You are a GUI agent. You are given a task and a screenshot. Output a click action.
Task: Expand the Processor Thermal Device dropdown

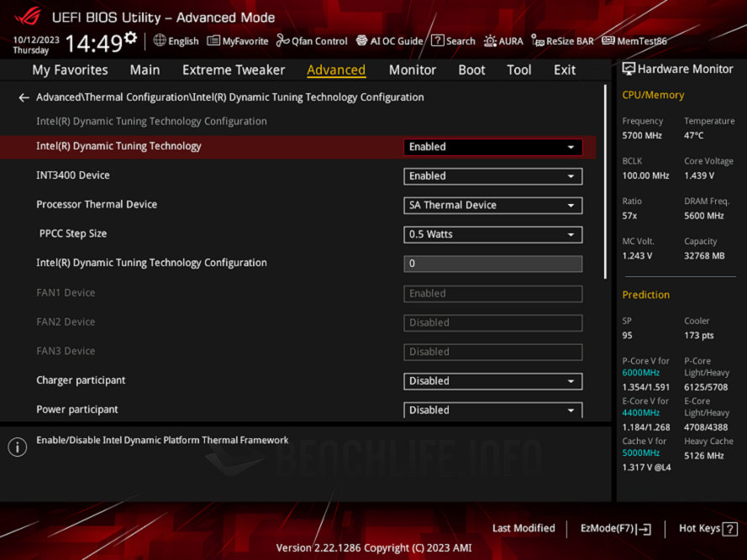click(x=492, y=205)
